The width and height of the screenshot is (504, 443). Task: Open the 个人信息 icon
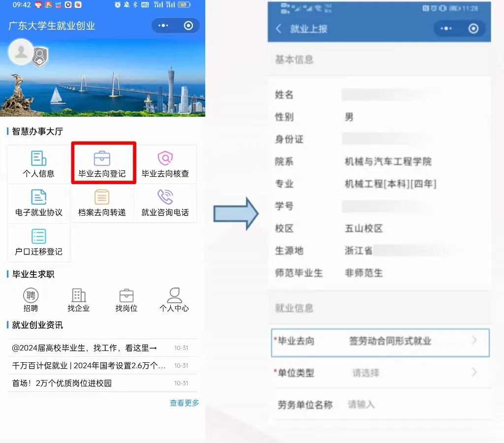pyautogui.click(x=38, y=158)
